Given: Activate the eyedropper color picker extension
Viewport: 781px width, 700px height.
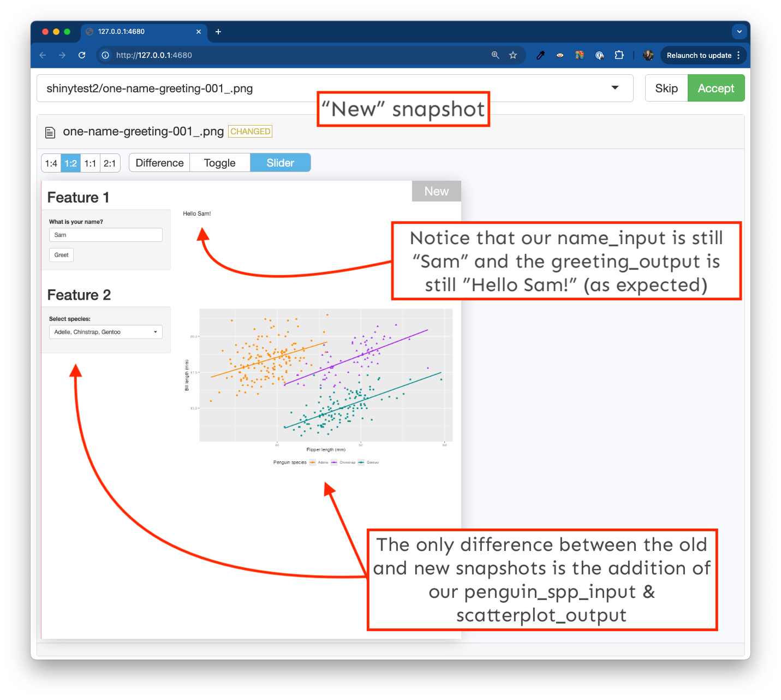Looking at the screenshot, I should [540, 55].
